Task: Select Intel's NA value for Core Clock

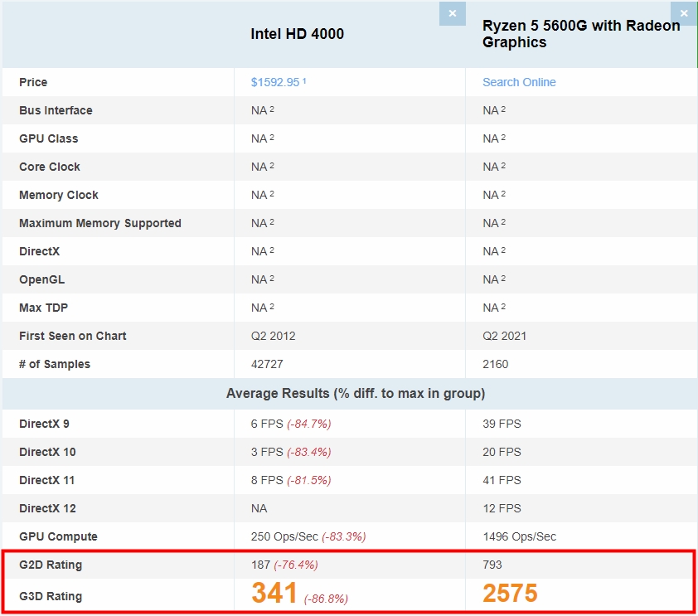Action: click(262, 167)
